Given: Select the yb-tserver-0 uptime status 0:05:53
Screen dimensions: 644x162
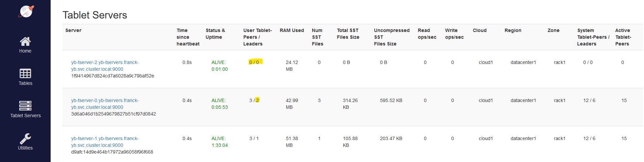Looking at the screenshot, I should tap(220, 107).
